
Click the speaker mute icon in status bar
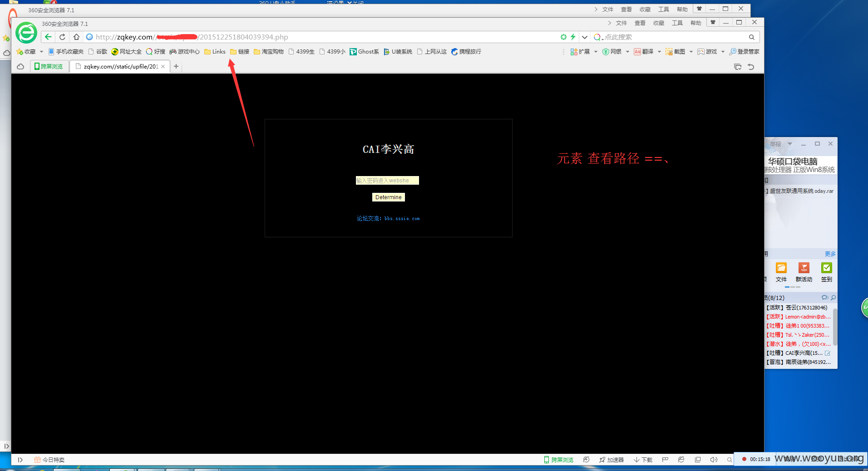[714, 460]
